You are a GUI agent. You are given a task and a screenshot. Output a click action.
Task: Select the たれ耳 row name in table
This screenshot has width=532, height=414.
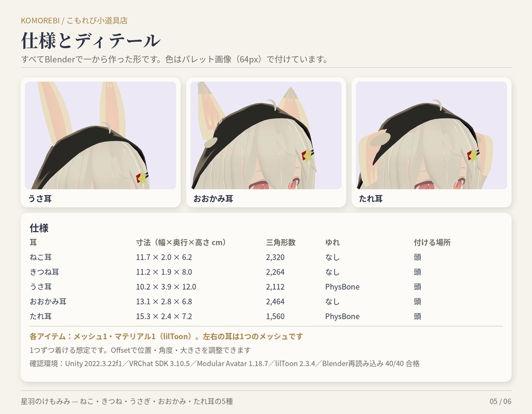pos(41,316)
